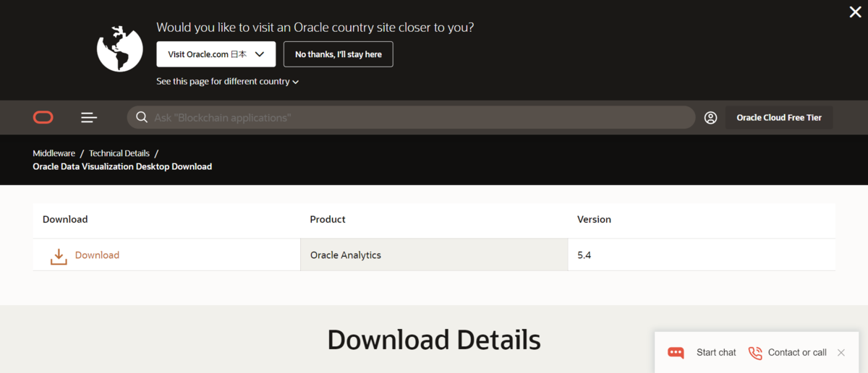868x373 pixels.
Task: Click the Product column header
Action: tap(328, 219)
